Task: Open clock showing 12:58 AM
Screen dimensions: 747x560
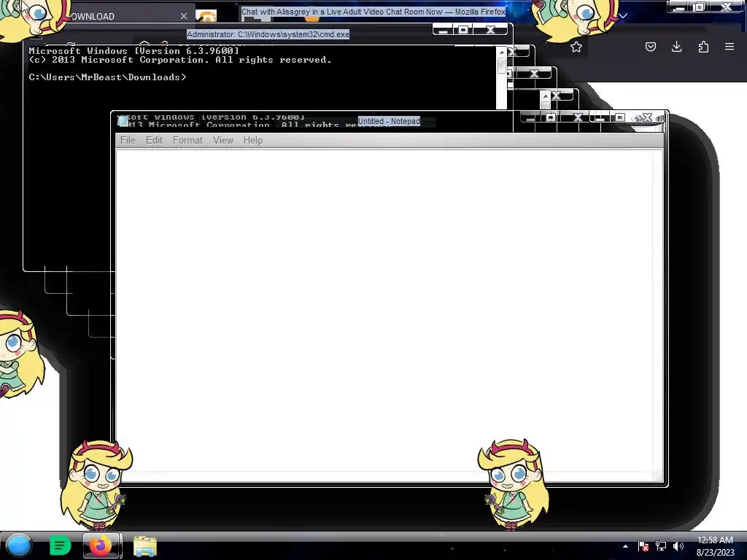Action: pos(715,546)
